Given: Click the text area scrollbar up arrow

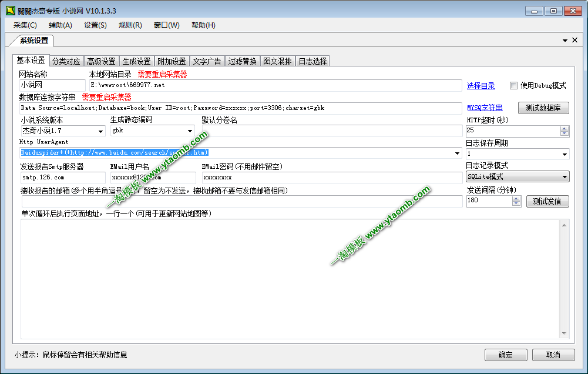Looking at the screenshot, I should coord(564,225).
